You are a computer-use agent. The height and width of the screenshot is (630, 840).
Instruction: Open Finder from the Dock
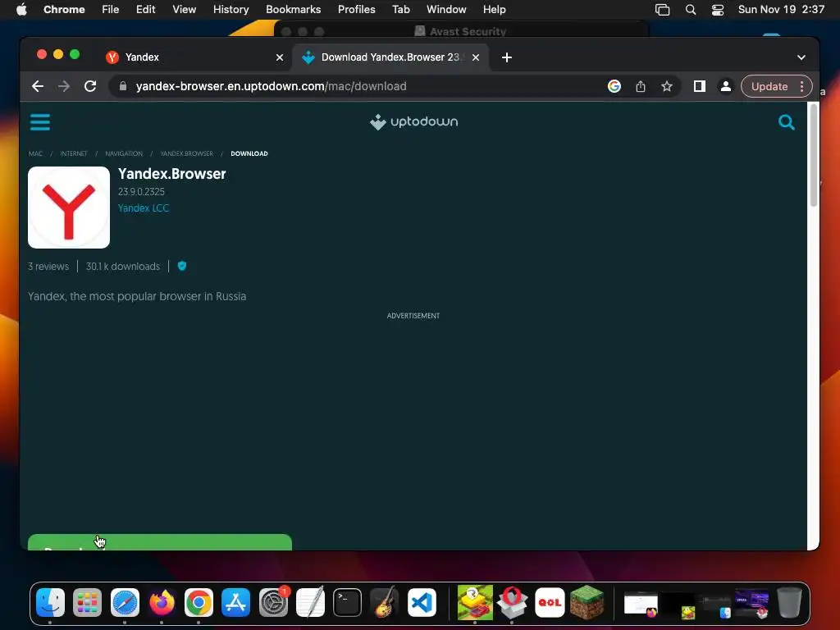[50, 602]
